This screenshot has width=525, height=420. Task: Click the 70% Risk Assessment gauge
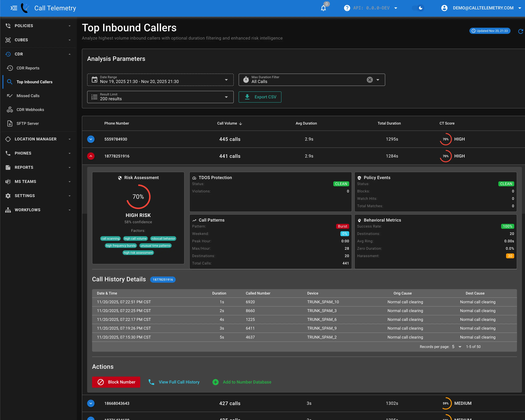(x=138, y=197)
